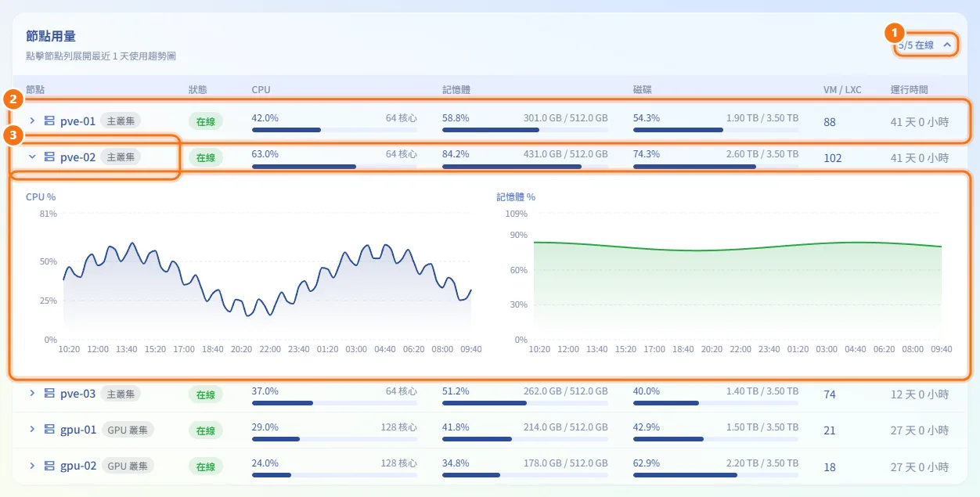Click the 運行時間 column header
The height and width of the screenshot is (497, 980).
(x=909, y=90)
